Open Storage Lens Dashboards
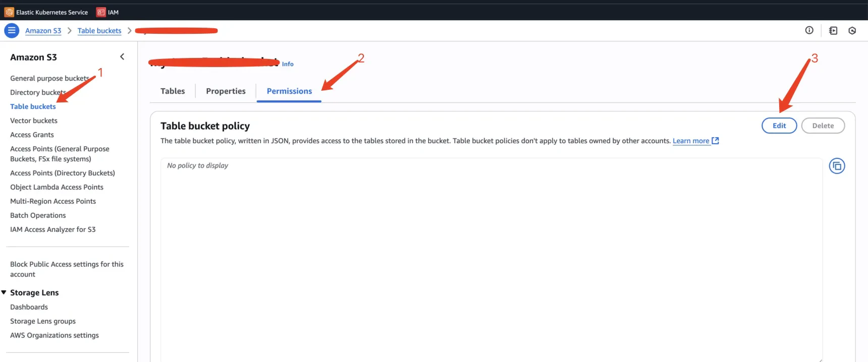The image size is (868, 362). (29, 307)
